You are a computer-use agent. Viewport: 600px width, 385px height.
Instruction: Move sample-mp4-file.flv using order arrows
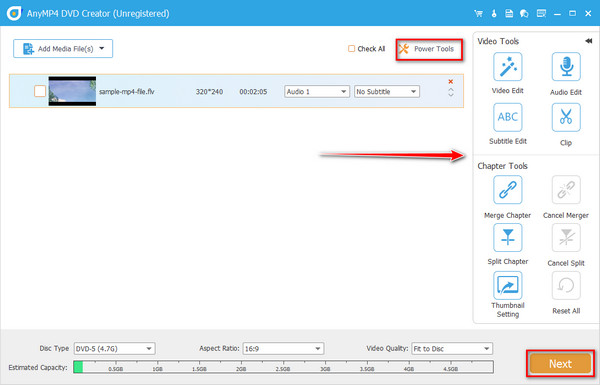click(451, 92)
